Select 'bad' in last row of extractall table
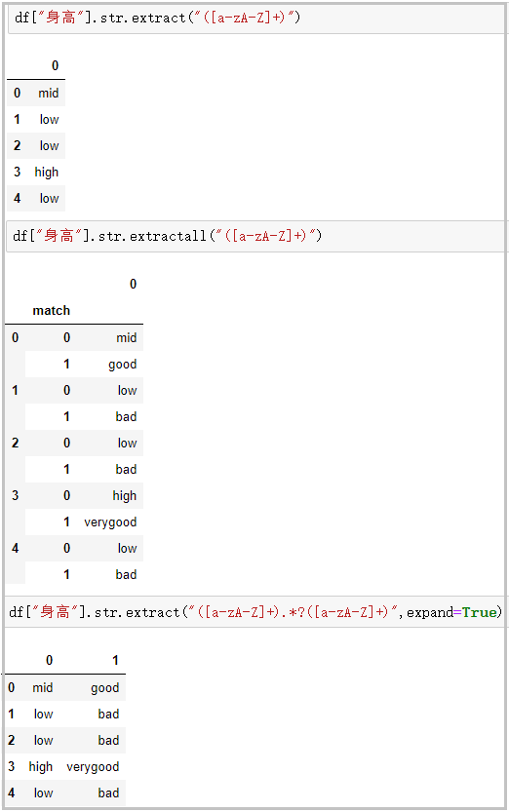509x812 pixels. [127, 575]
